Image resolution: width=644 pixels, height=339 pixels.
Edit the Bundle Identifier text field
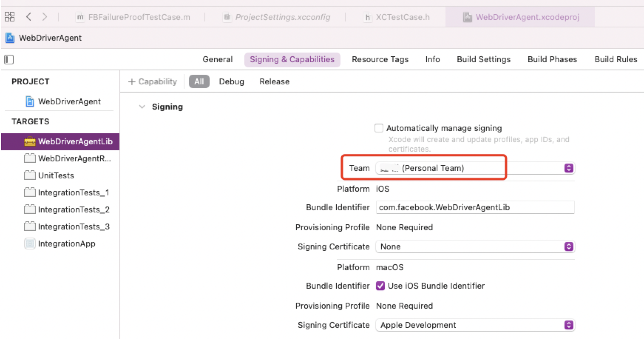pos(475,207)
